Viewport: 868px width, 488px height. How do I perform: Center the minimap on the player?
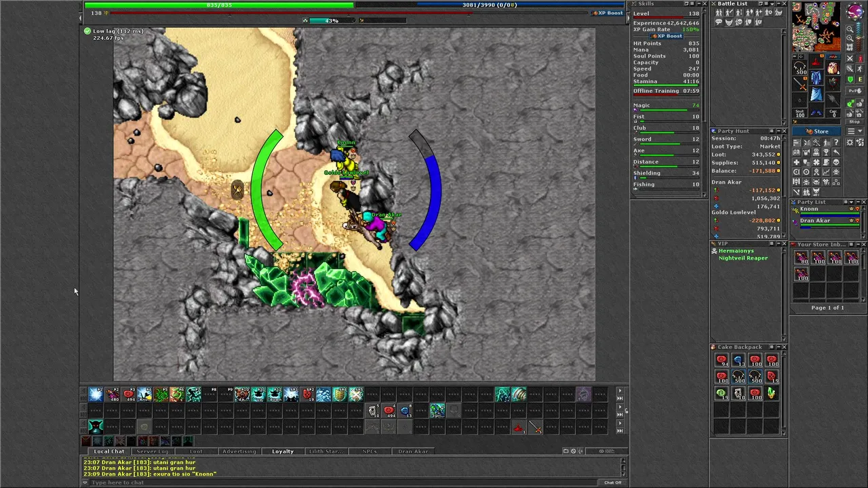tap(850, 47)
